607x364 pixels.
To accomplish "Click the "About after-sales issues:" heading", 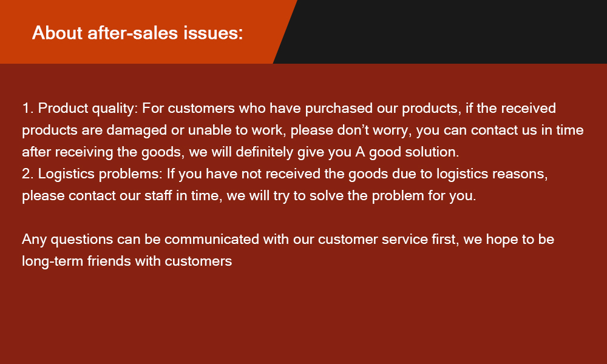I will tap(137, 33).
